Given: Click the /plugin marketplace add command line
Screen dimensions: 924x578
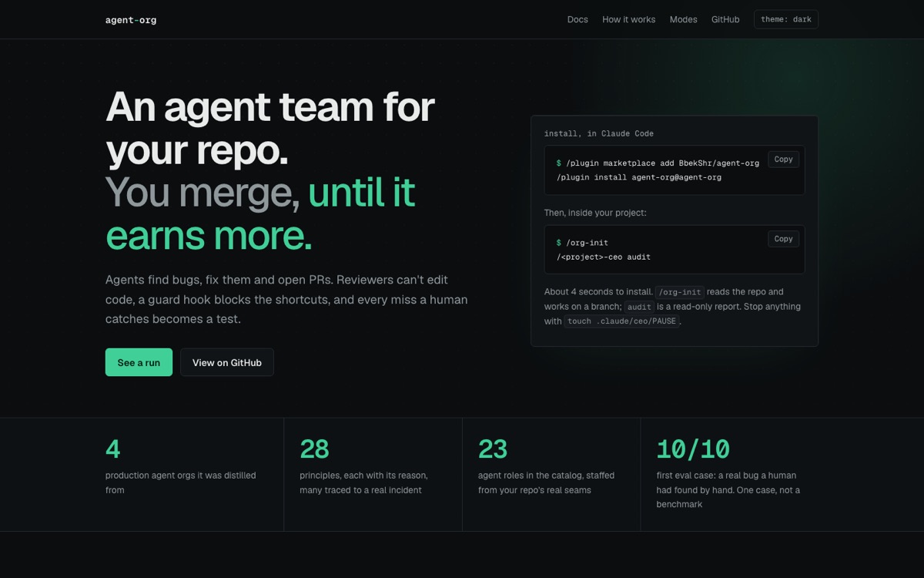Looking at the screenshot, I should 658,163.
